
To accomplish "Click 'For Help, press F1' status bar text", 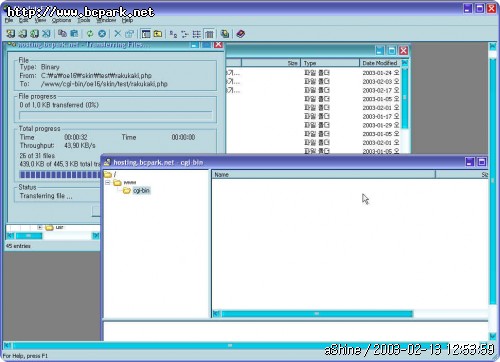I will click(25, 356).
